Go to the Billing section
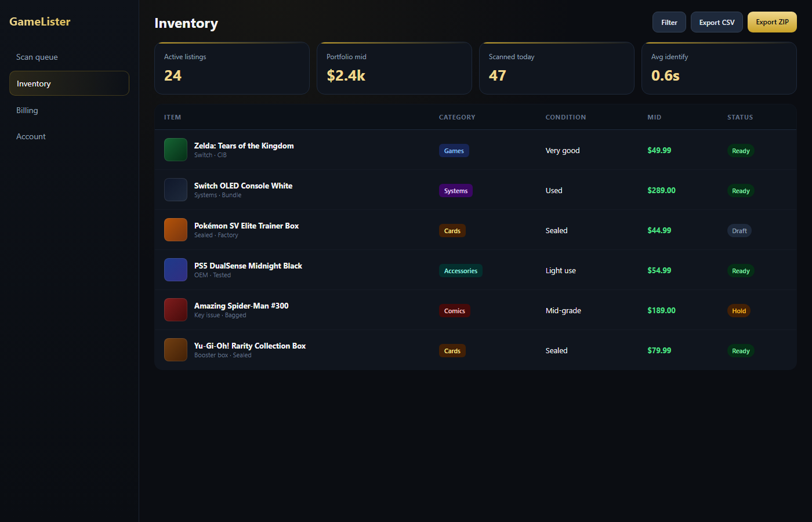Screen dimensions: 812x522 (x=69, y=110)
